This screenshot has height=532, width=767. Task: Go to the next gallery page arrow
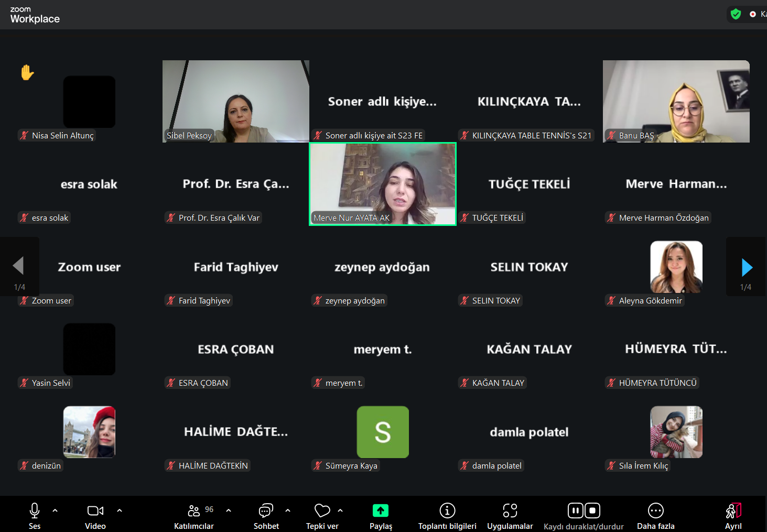[747, 267]
